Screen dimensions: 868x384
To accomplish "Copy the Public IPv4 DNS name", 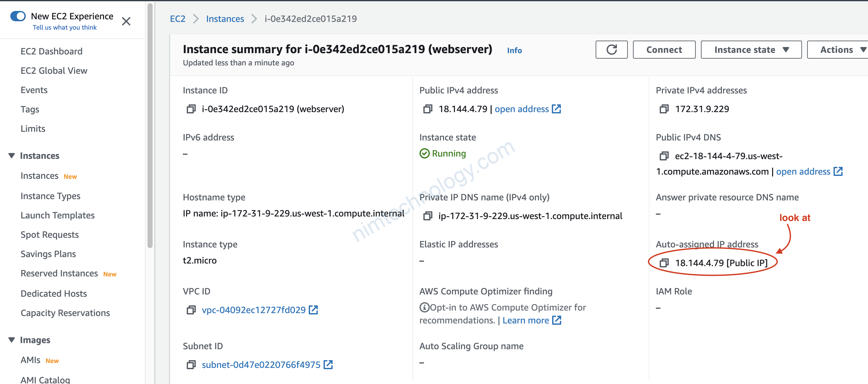I will tap(664, 156).
